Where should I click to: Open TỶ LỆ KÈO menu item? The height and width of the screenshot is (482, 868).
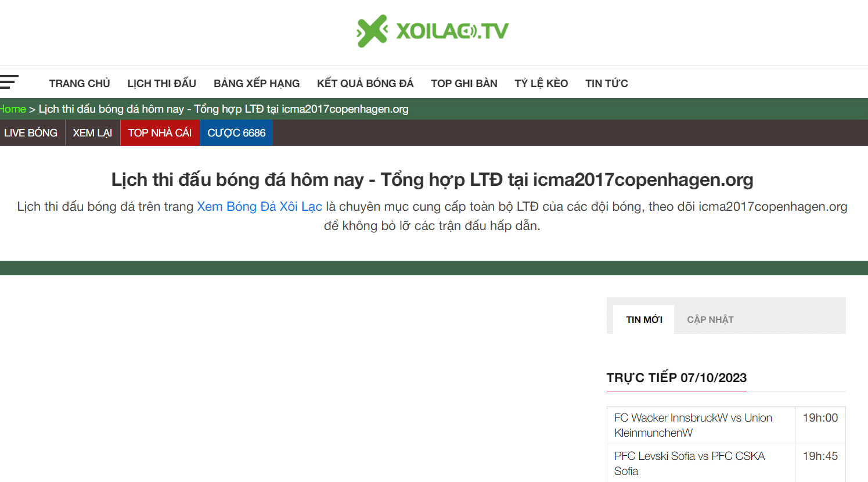[x=541, y=84]
